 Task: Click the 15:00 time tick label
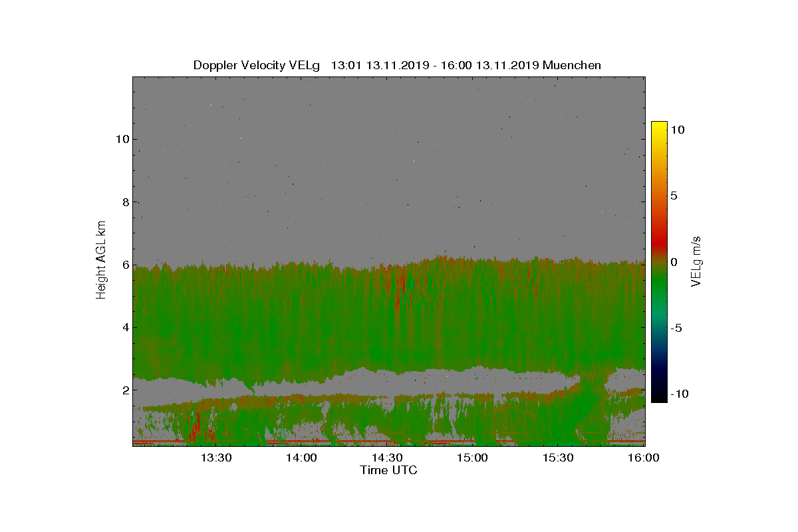point(473,458)
